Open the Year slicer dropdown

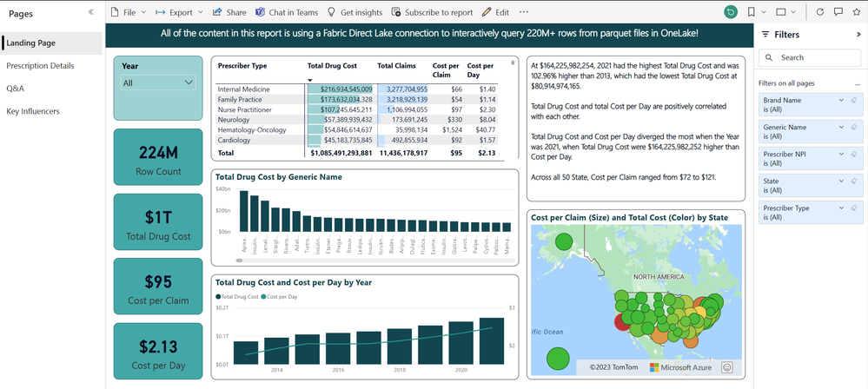pos(158,83)
